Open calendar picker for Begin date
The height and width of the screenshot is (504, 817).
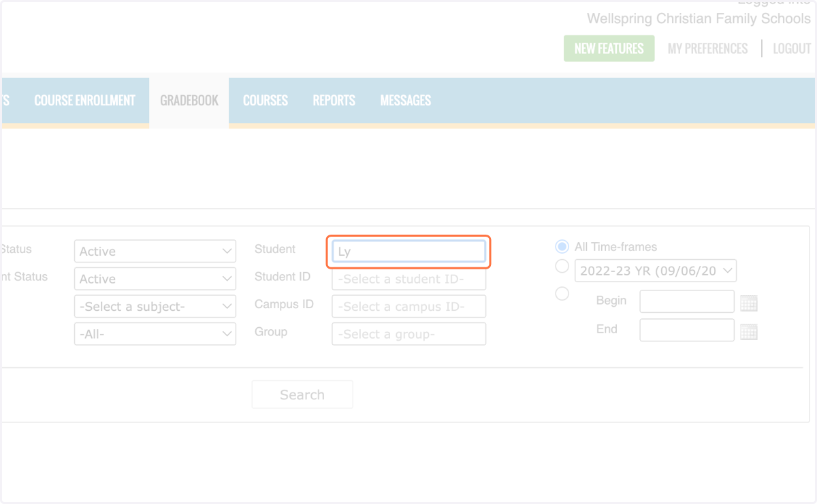748,303
